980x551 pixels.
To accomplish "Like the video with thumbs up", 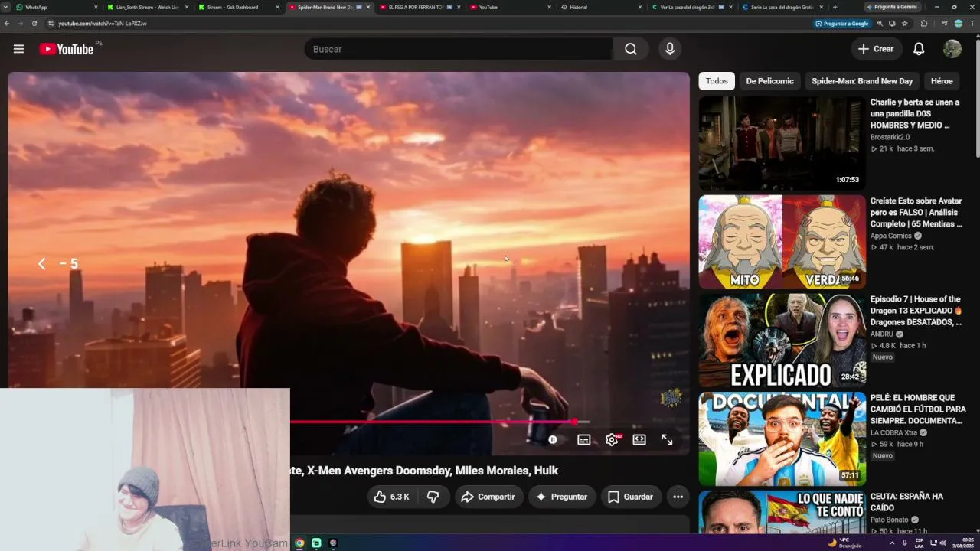I will pyautogui.click(x=391, y=497).
